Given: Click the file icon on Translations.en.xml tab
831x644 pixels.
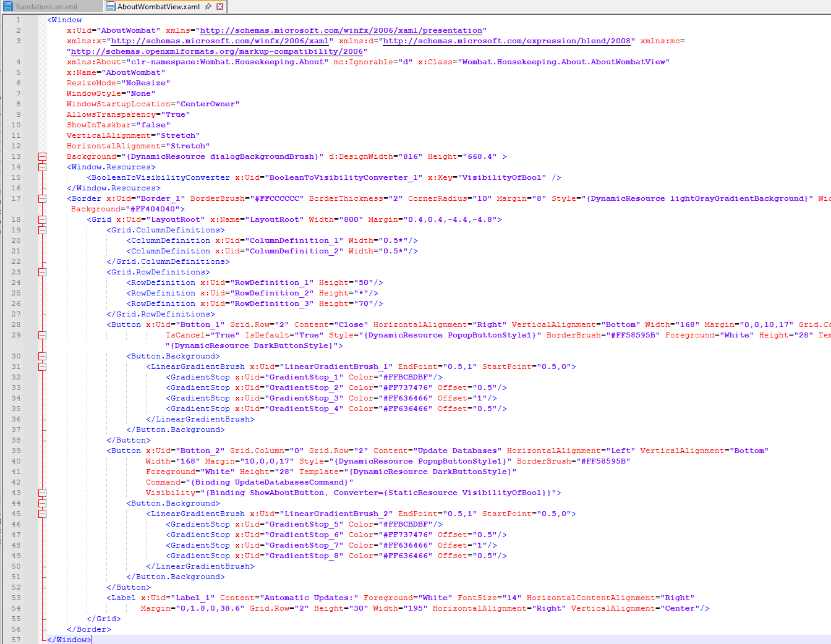Looking at the screenshot, I should click(x=7, y=6).
